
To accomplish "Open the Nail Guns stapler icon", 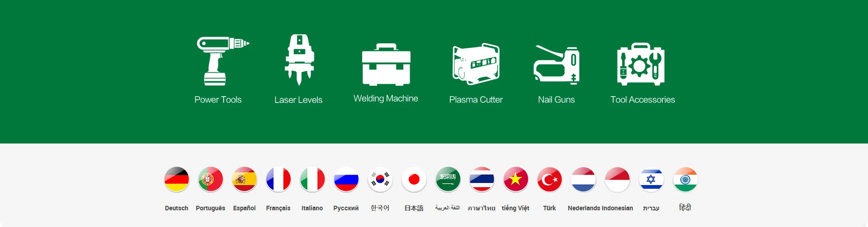I will click(557, 65).
